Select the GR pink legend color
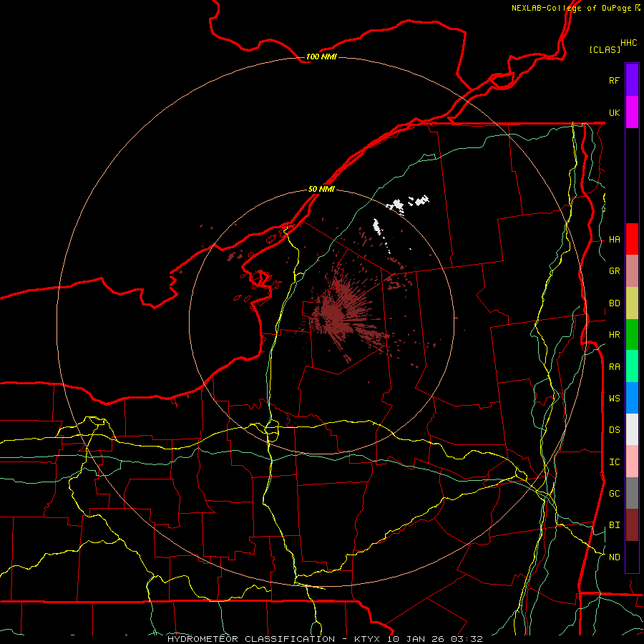This screenshot has width=644, height=644. 632,271
